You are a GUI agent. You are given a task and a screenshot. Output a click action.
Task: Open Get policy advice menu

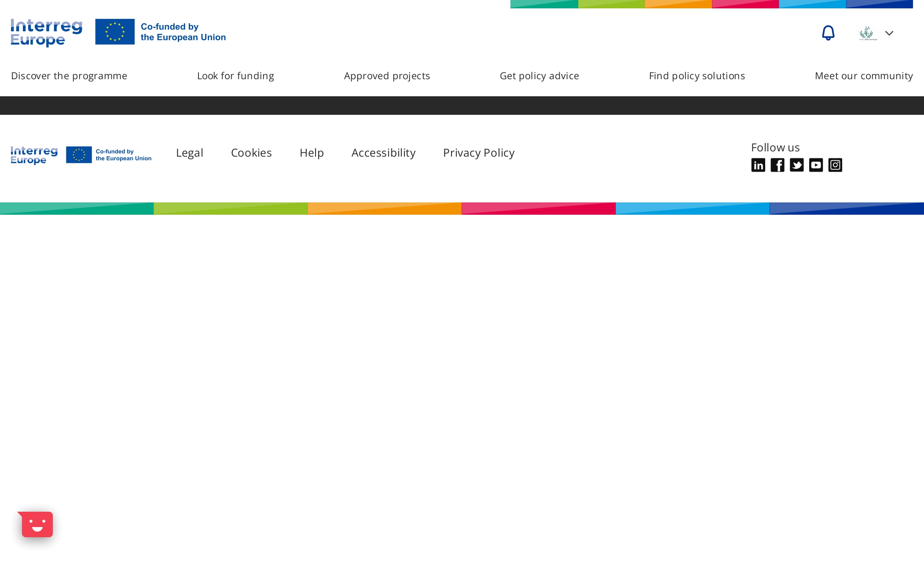(539, 76)
